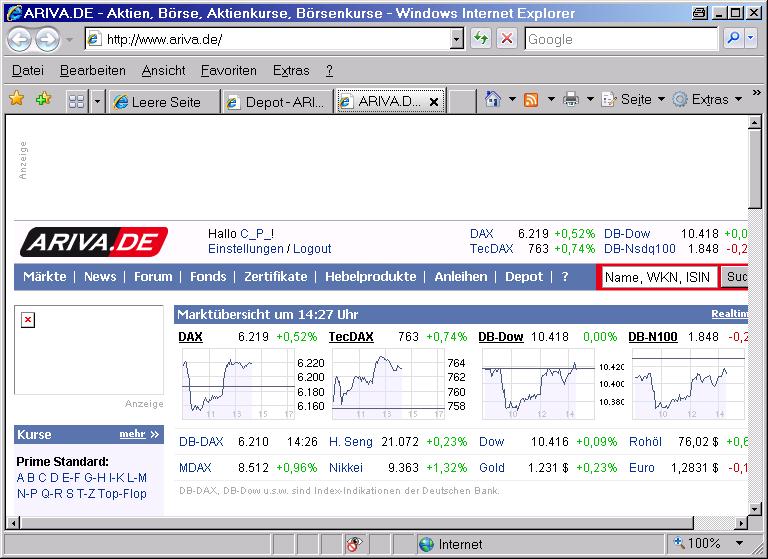Click the green Refresh page icon
Screen dimensions: 768x559
[x=481, y=39]
